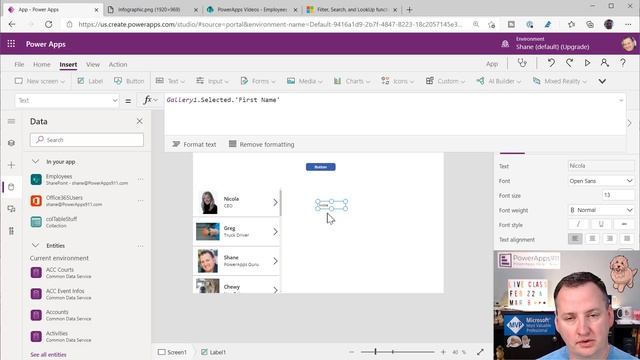This screenshot has height=360, width=640.
Task: Open the Share user icon
Action: pyautogui.click(x=604, y=63)
